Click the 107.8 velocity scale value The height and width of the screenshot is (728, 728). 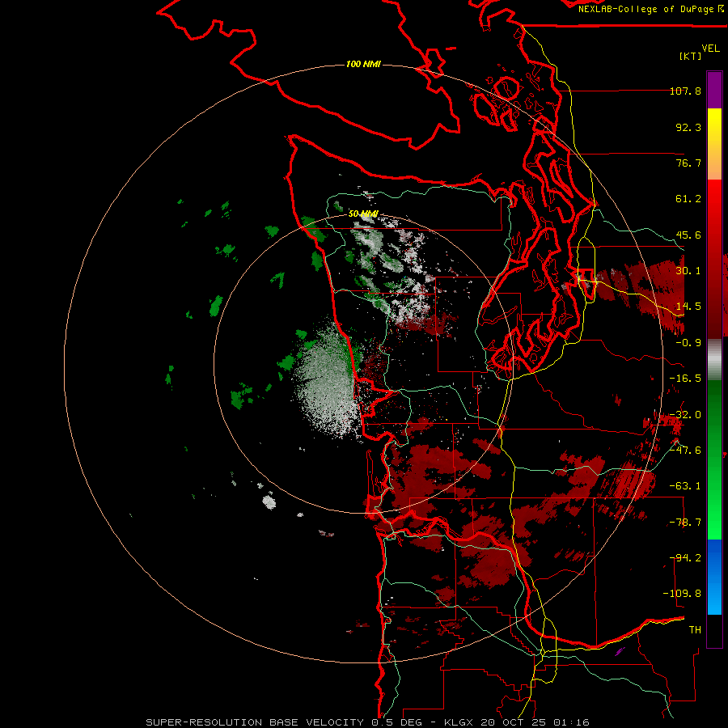(x=685, y=91)
